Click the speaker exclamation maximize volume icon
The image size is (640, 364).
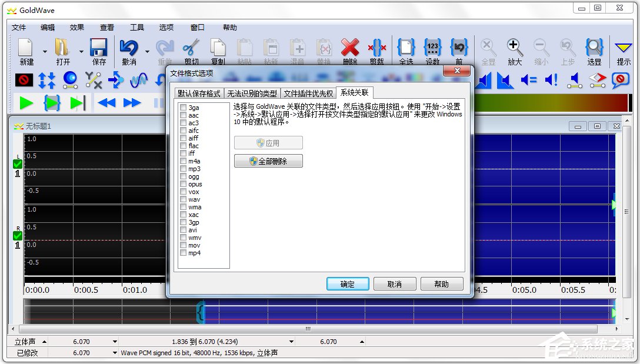[551, 80]
